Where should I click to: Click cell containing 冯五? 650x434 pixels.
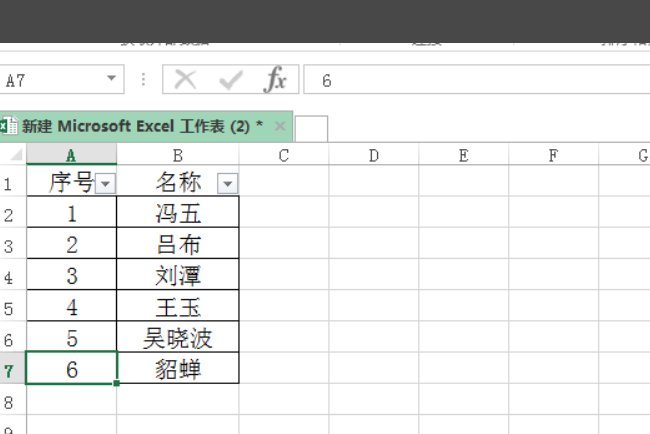coord(178,212)
